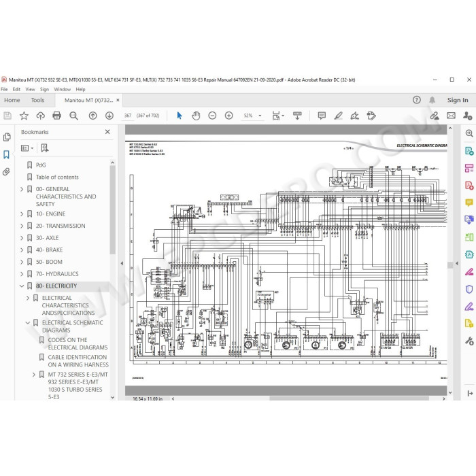Open bookmarks options dropdown
Screen dimensions: 476x476
click(x=27, y=148)
